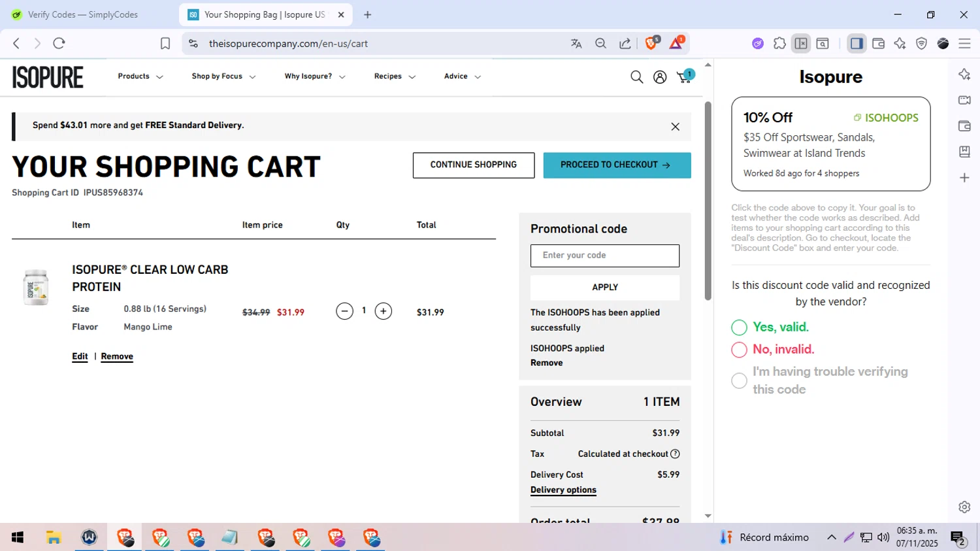Screen dimensions: 980x551
Task: Click the Edit link for the cart item
Action: 80,356
